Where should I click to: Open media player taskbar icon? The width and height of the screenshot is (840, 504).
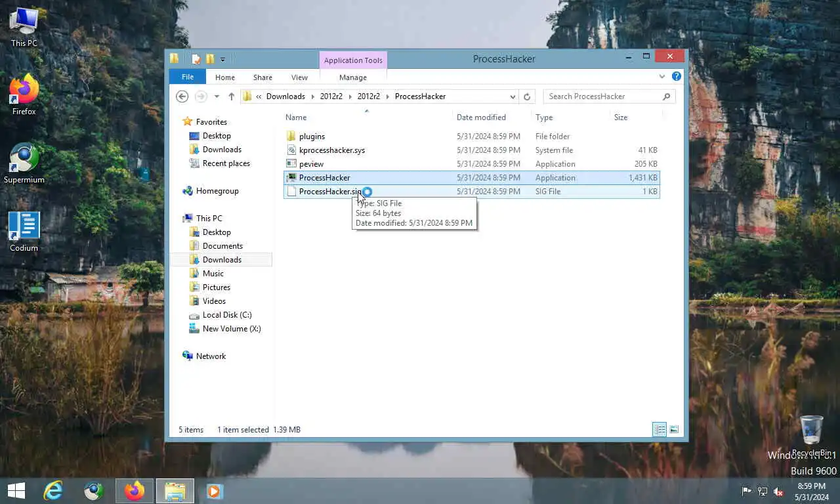[x=214, y=491]
